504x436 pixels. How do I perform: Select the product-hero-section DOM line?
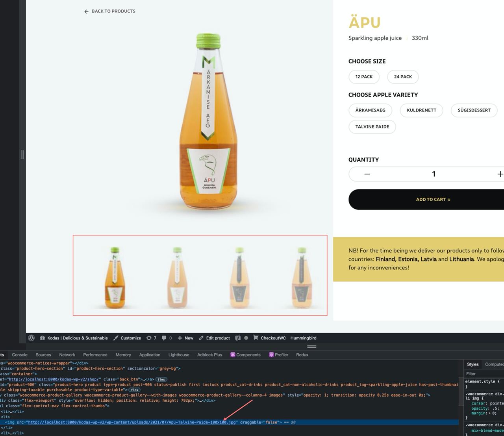[90, 369]
